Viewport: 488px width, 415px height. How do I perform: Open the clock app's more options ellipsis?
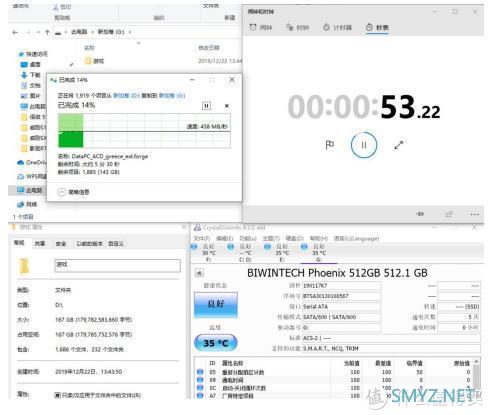pyautogui.click(x=475, y=214)
